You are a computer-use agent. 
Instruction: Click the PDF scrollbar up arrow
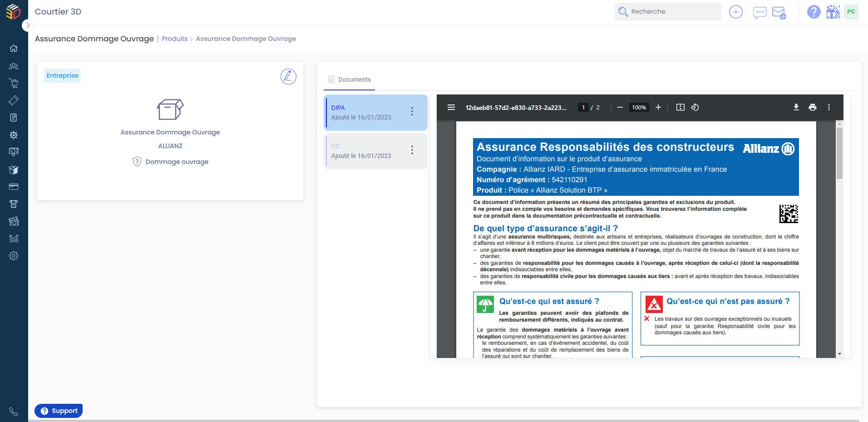point(839,124)
